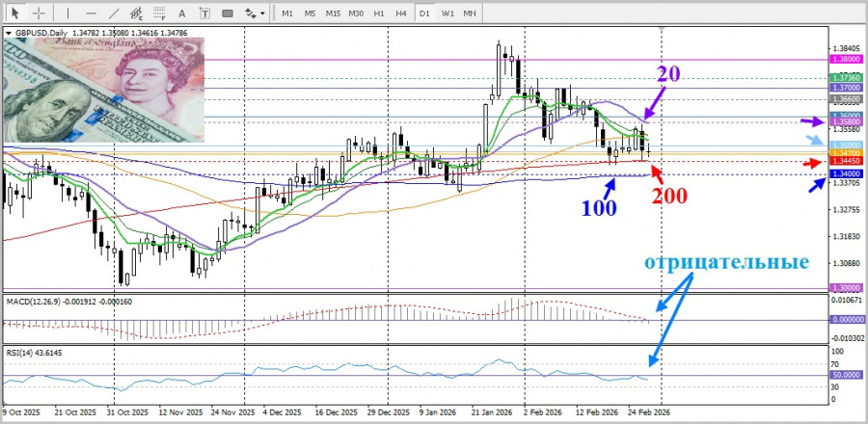Select the MN monthly timeframe
The width and height of the screenshot is (868, 424).
tap(470, 13)
